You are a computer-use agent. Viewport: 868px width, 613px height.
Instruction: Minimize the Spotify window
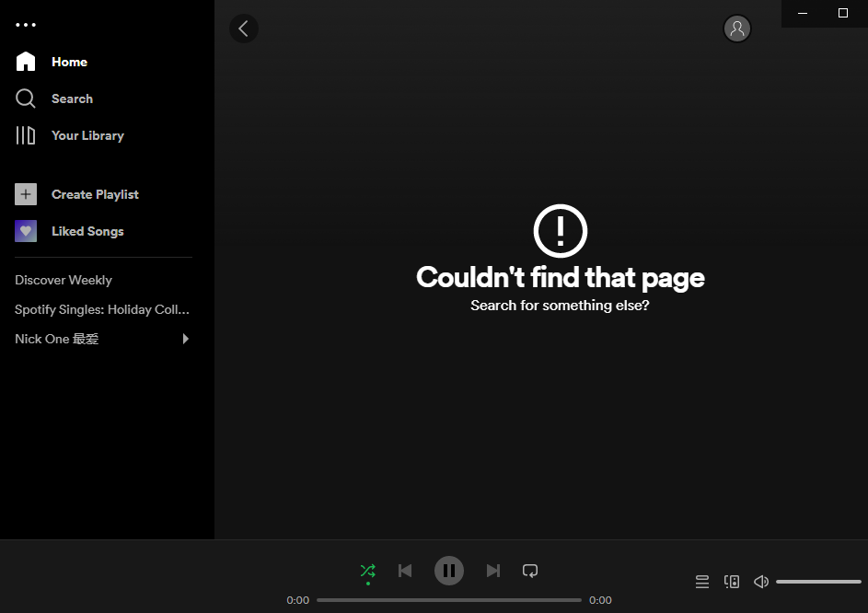pyautogui.click(x=802, y=13)
